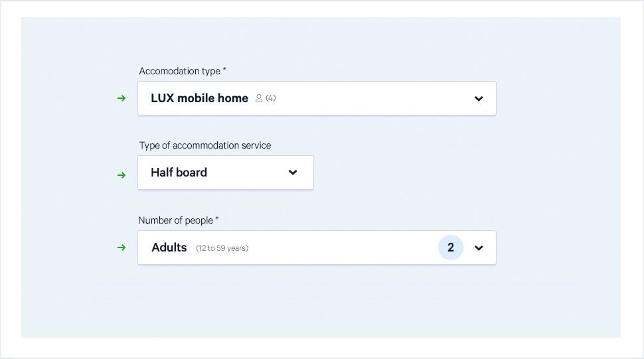Screen dimensions: 644x359
Task: Click the green arrow beside Accomodation type field
Action: point(121,99)
